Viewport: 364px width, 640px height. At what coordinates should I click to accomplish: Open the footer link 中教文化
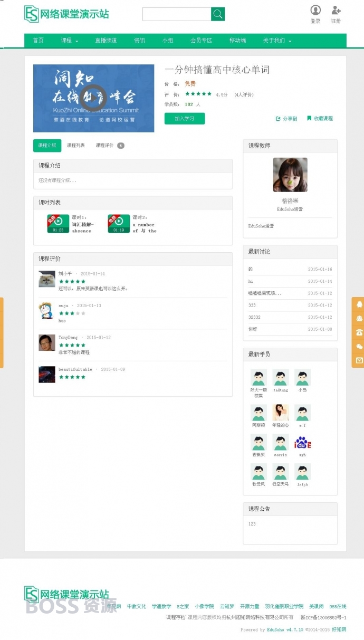137,607
